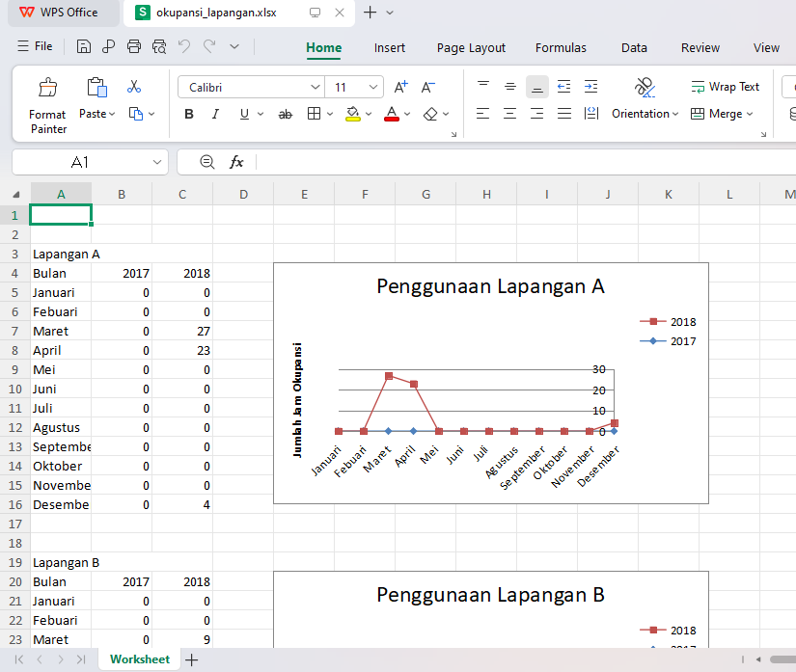
Task: Apply the red font color
Action: click(392, 114)
